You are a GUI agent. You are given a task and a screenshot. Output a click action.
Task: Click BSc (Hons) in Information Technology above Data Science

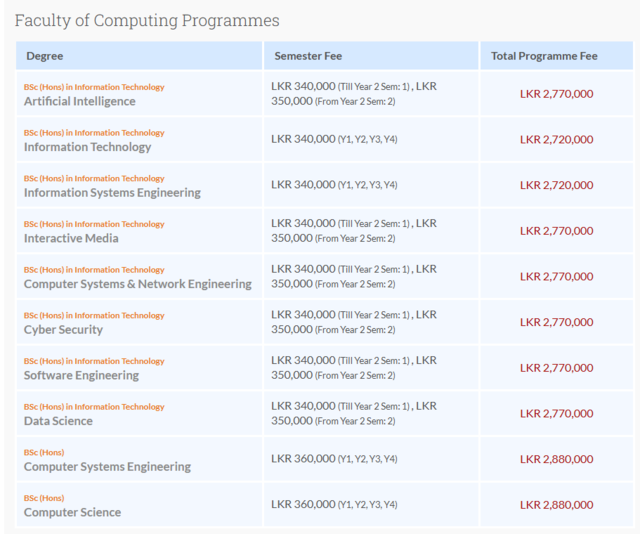pos(94,407)
